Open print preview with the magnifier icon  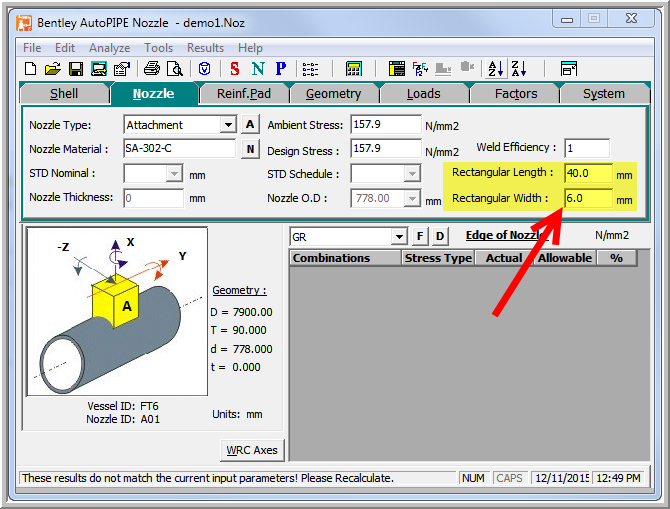(x=175, y=68)
